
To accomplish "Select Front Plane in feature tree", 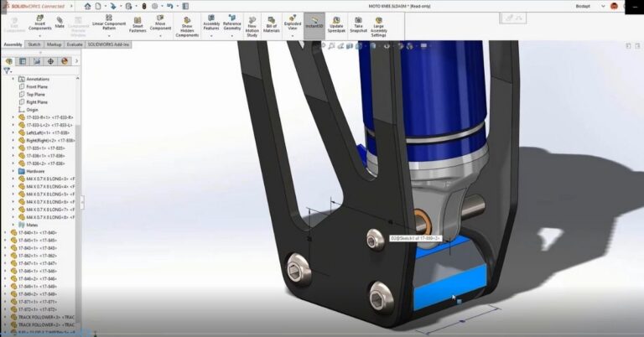I will [x=36, y=86].
